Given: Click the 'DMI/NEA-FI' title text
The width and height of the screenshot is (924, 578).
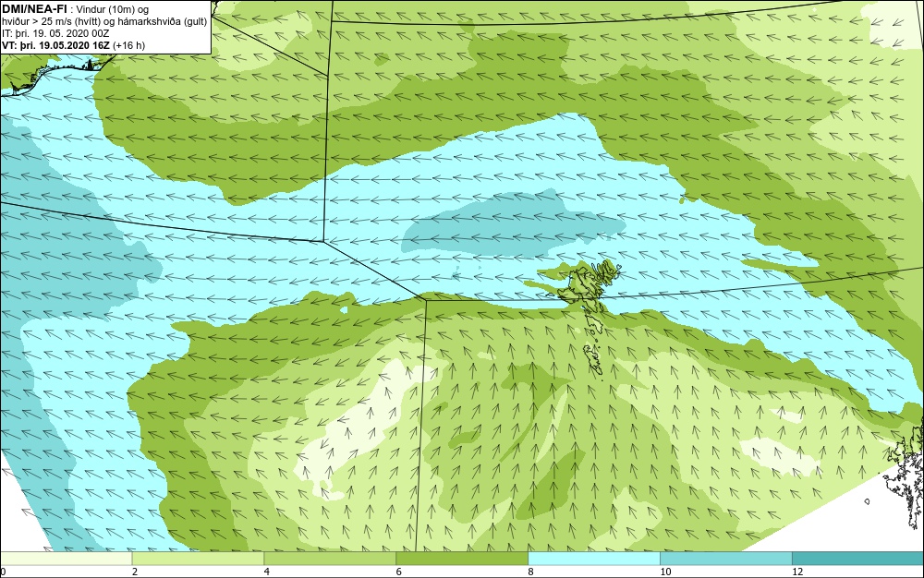Looking at the screenshot, I should (x=34, y=9).
